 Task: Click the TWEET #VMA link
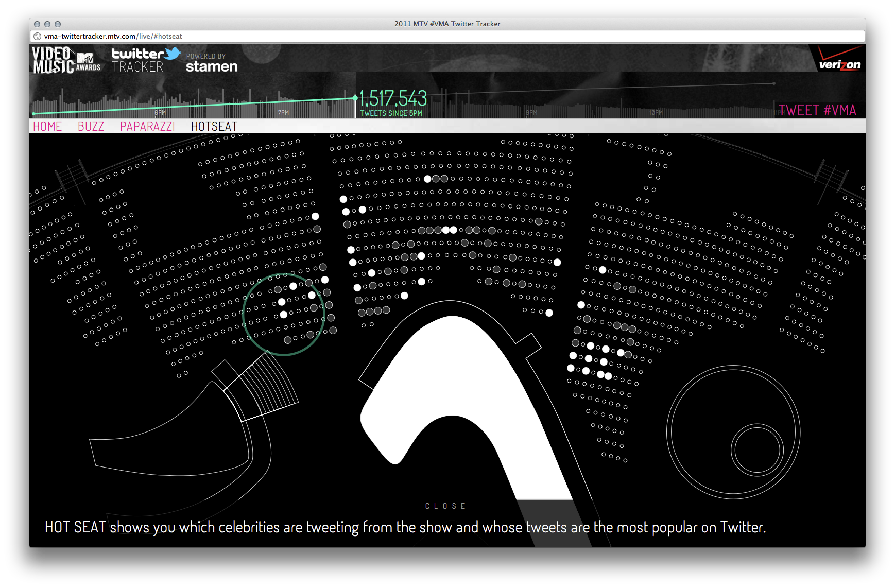click(x=817, y=110)
